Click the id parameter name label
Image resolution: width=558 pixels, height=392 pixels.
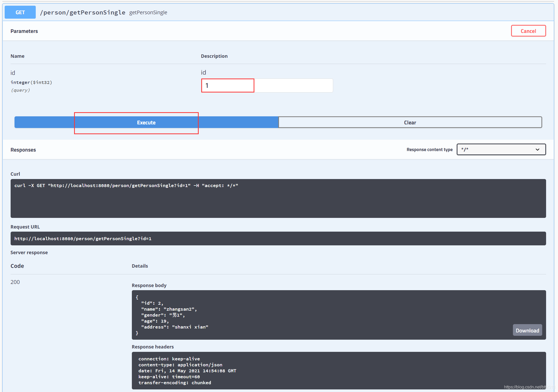(13, 73)
